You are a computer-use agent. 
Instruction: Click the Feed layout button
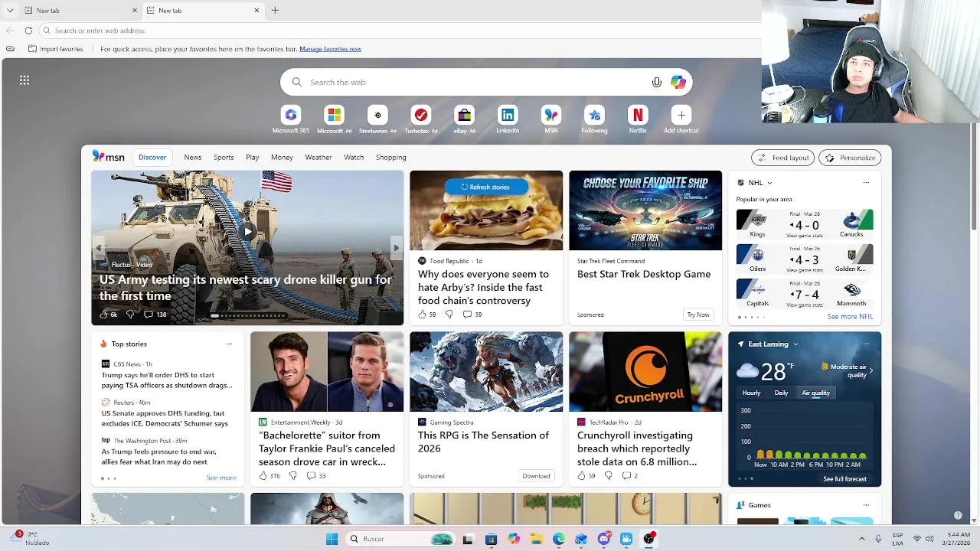pyautogui.click(x=783, y=158)
